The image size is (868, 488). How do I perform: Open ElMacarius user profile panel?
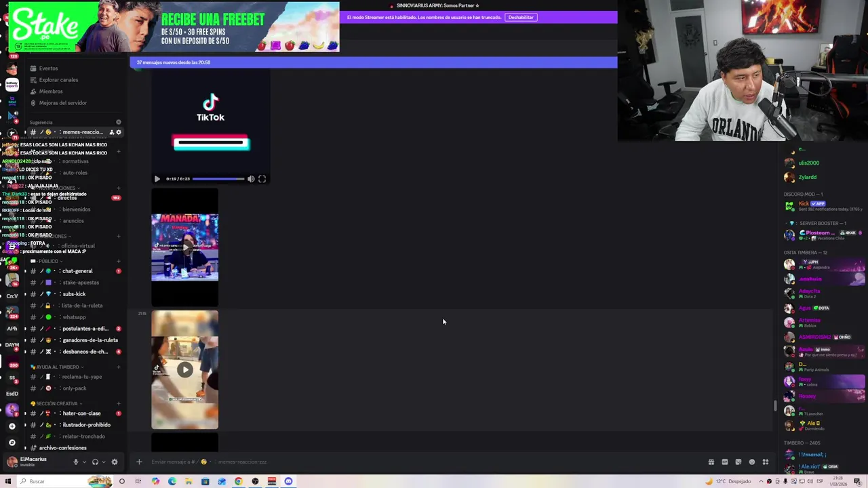click(x=34, y=462)
